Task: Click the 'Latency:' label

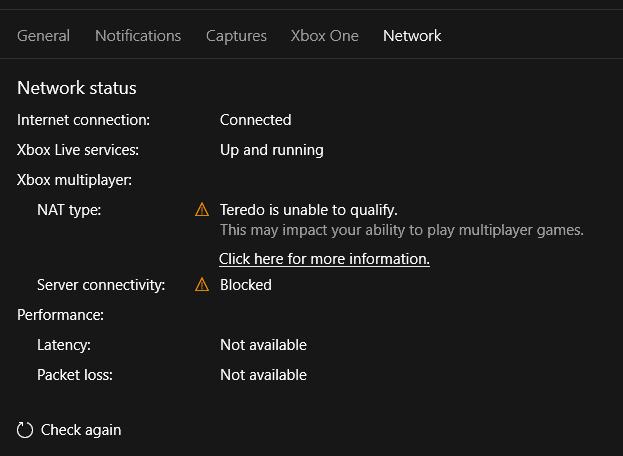Action: 64,345
